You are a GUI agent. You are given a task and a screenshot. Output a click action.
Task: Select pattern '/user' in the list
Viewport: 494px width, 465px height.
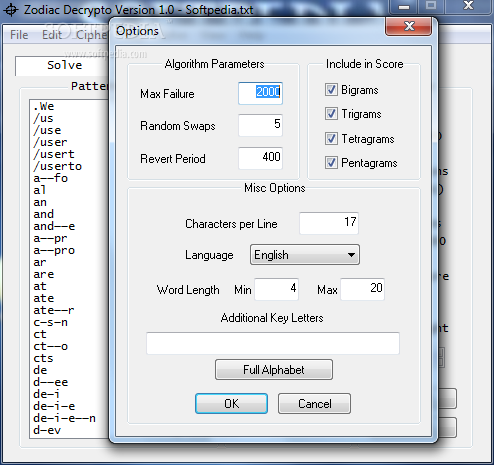(x=50, y=142)
